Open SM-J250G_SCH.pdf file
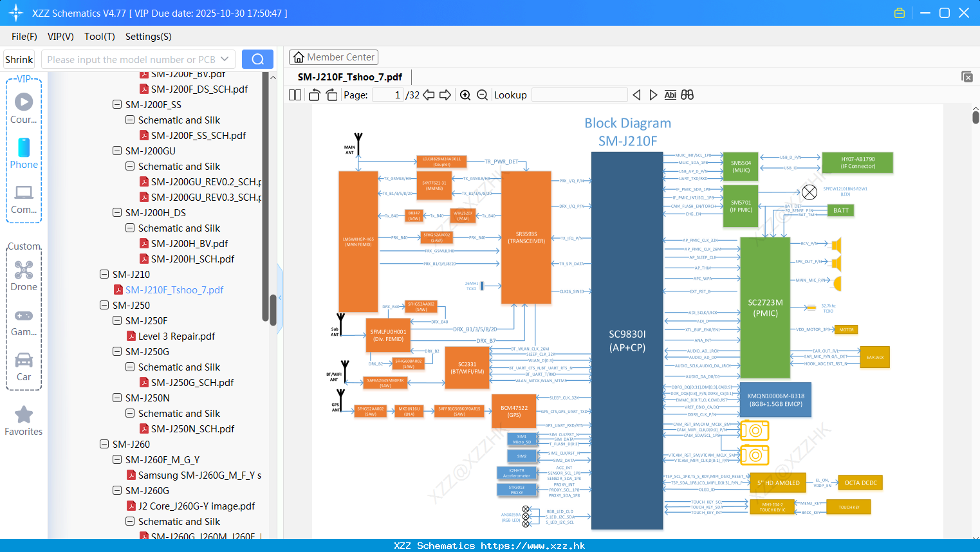Screen dimensions: 980x552 click(x=192, y=383)
